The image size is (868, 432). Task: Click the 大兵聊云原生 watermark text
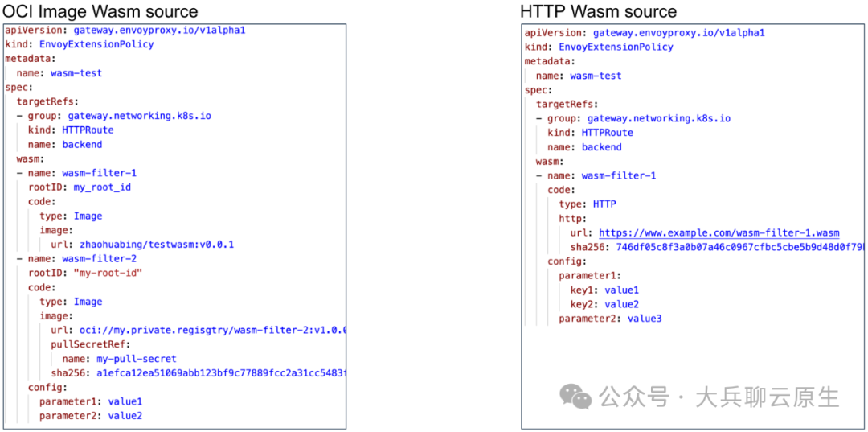[x=768, y=397]
